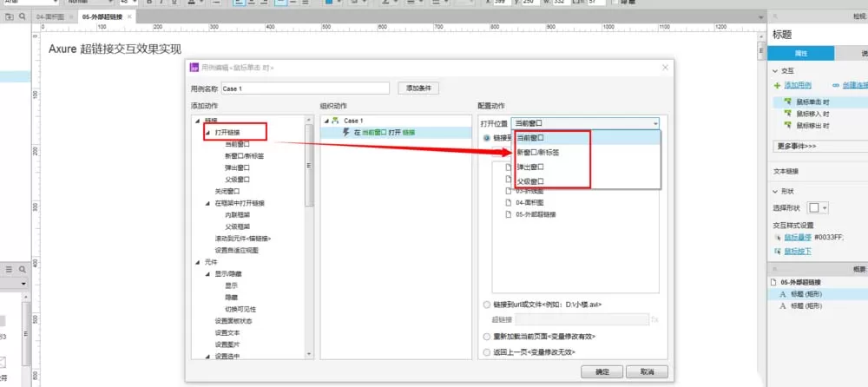The image size is (868, 387).
Task: Click the menu icon in lower-left library panel
Action: (x=10, y=269)
